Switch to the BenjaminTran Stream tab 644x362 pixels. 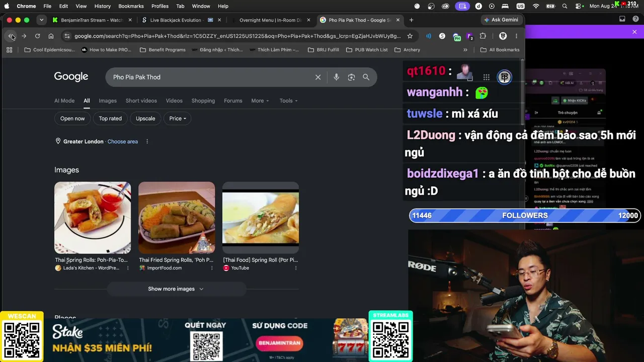(x=93, y=20)
